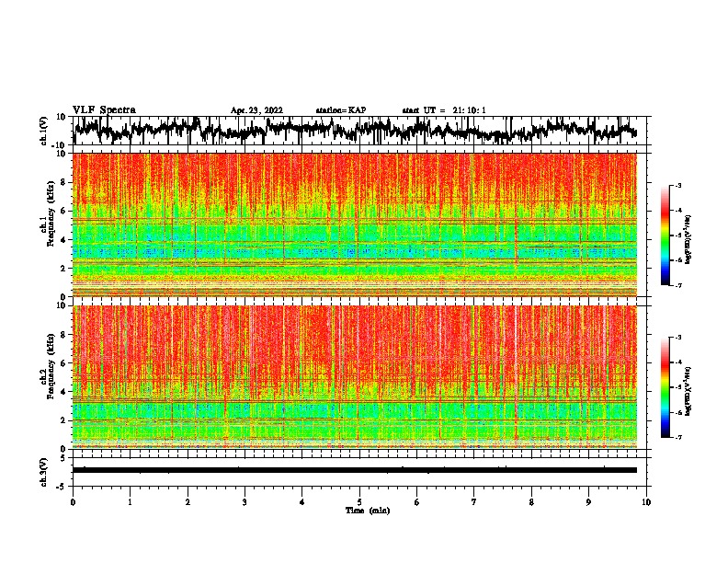Click time axis tick label "9"
This screenshot has height=563, width=728.
[588, 502]
